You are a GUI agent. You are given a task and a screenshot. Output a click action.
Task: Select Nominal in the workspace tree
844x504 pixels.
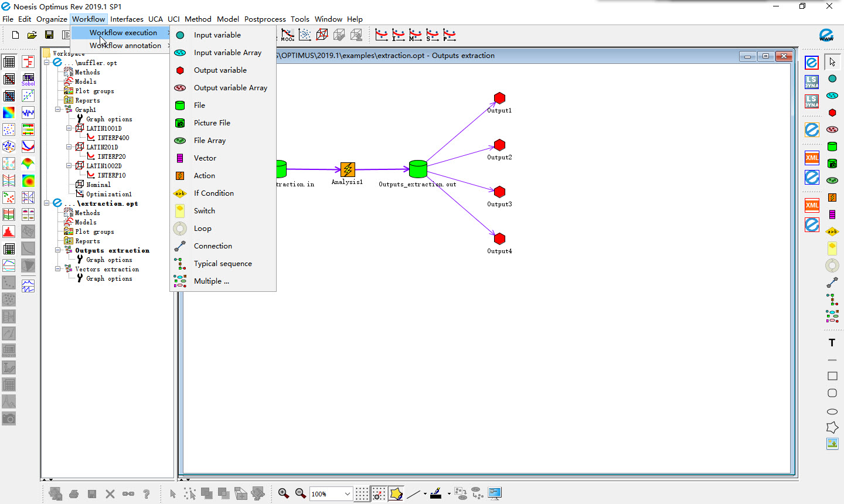(x=98, y=185)
